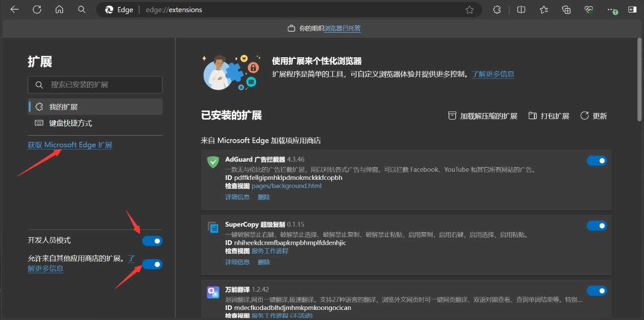Click 删除 for AdGuard extension
This screenshot has width=644, height=320.
(264, 197)
